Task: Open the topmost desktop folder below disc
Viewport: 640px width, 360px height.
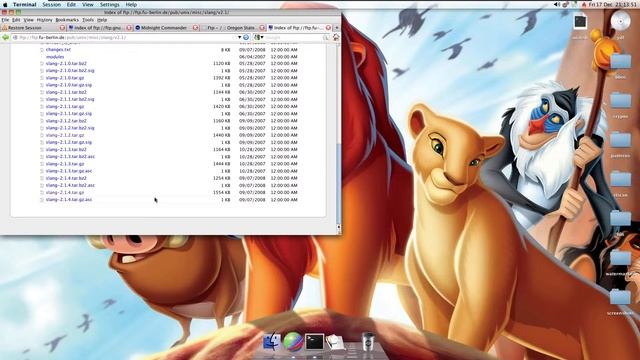Action: tap(621, 61)
